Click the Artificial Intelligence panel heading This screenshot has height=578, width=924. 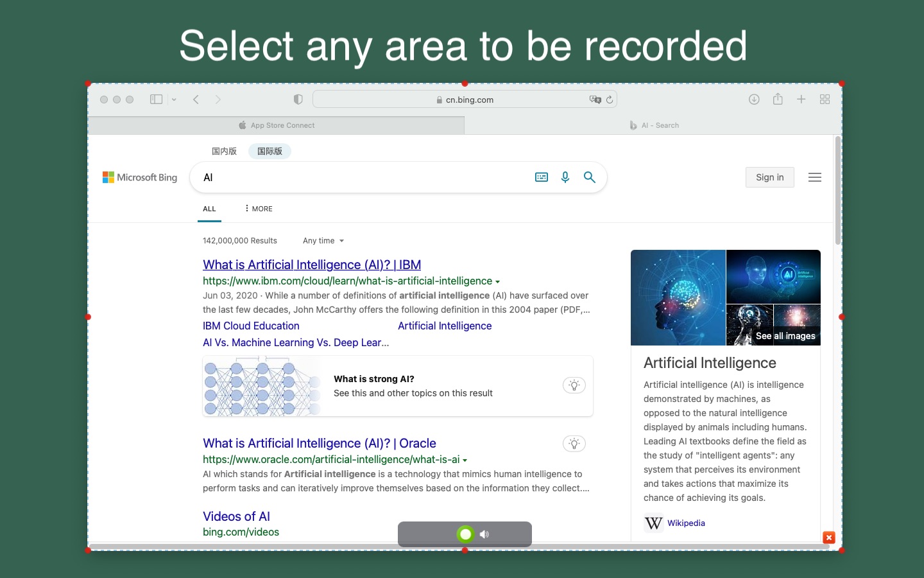tap(710, 363)
